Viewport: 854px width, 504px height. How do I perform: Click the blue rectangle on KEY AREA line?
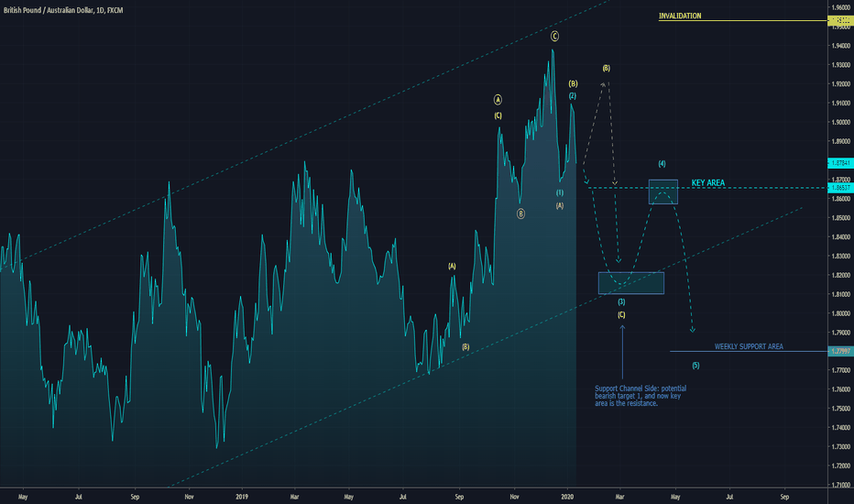pyautogui.click(x=662, y=192)
